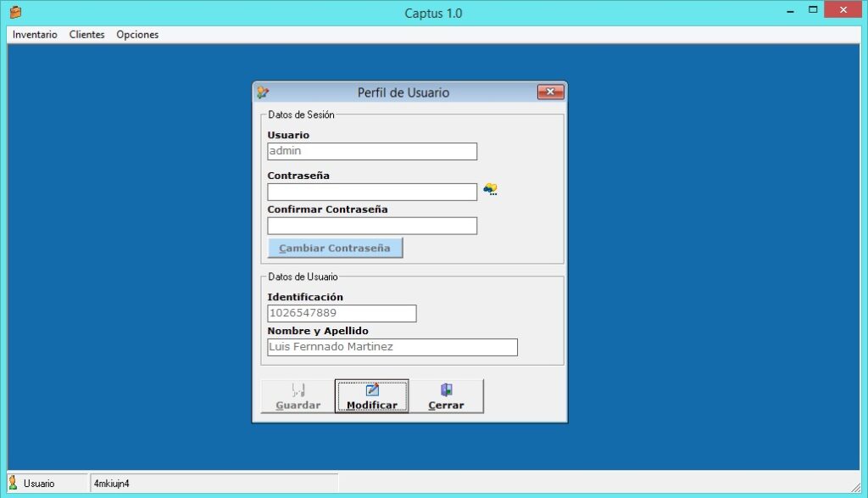This screenshot has height=498, width=868.
Task: Click the Perfil de Usuario dialog icon
Action: coord(264,92)
